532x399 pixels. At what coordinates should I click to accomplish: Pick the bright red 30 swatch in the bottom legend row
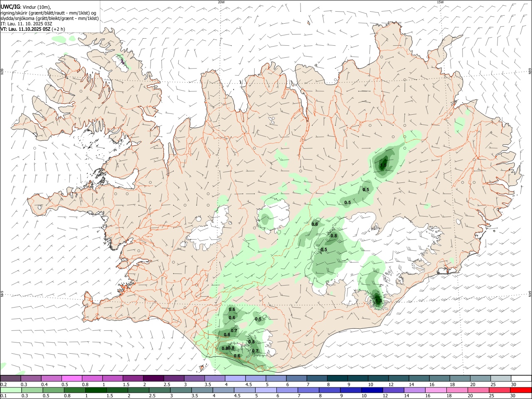pos(521,390)
